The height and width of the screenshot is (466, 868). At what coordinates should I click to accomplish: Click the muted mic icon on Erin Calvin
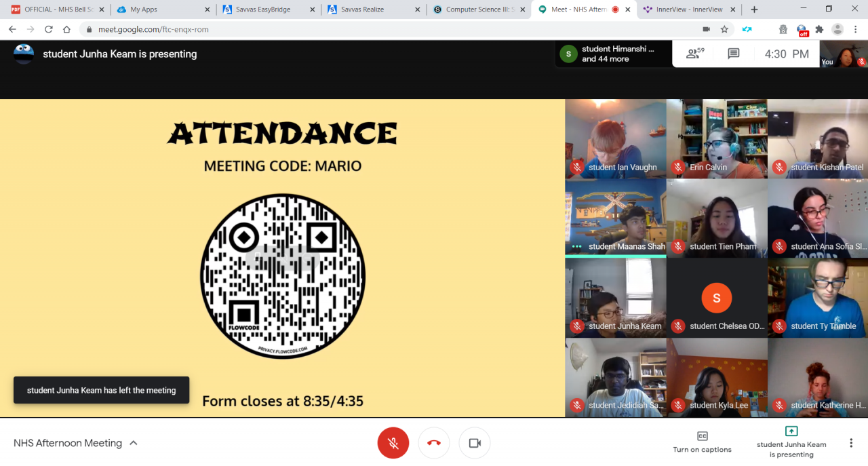(x=678, y=167)
